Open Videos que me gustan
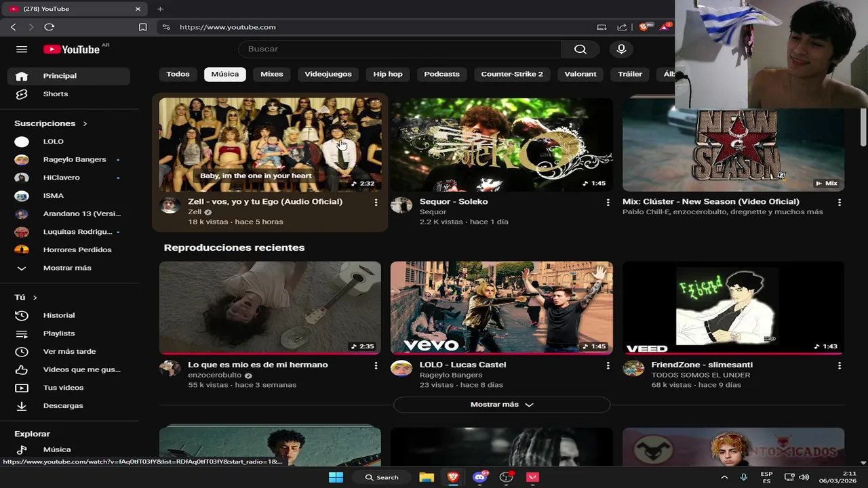This screenshot has width=868, height=488. click(68, 369)
